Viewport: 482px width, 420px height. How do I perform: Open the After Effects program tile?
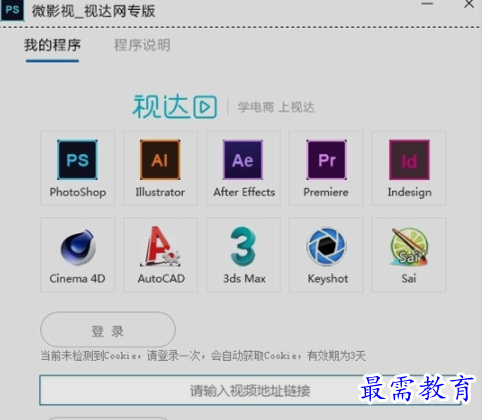pyautogui.click(x=243, y=168)
